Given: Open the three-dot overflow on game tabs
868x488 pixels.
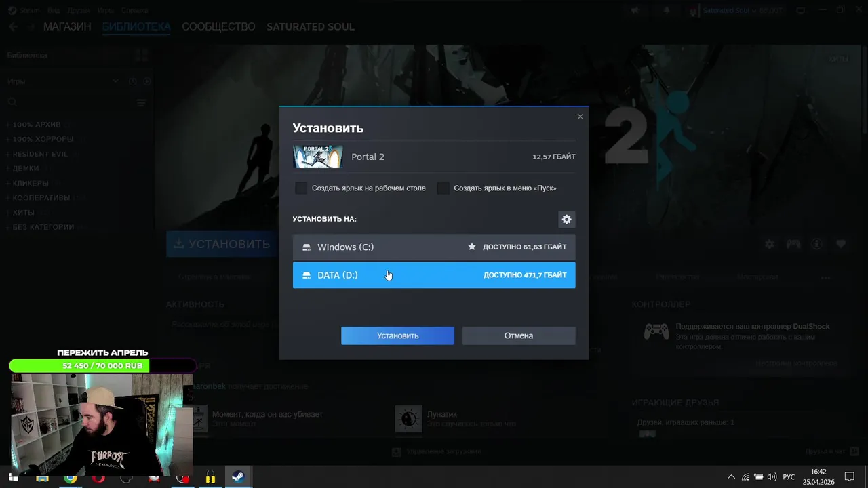Looking at the screenshot, I should tap(825, 278).
